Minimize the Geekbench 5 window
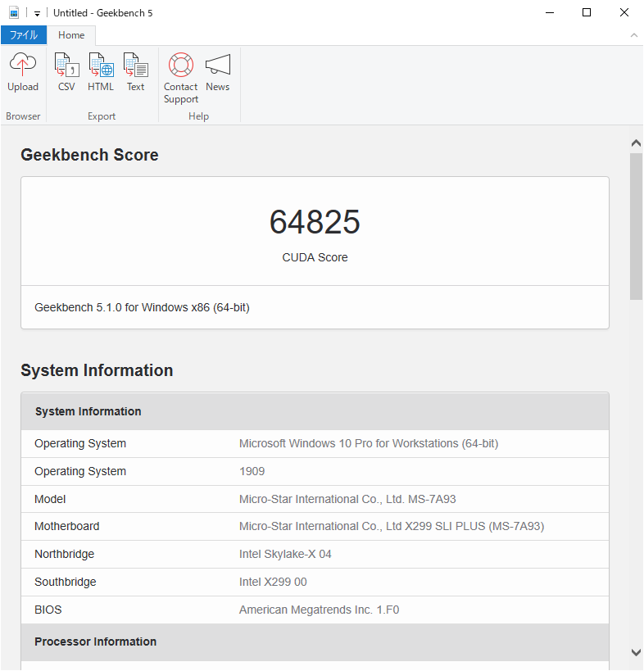644x671 pixels. tap(550, 13)
